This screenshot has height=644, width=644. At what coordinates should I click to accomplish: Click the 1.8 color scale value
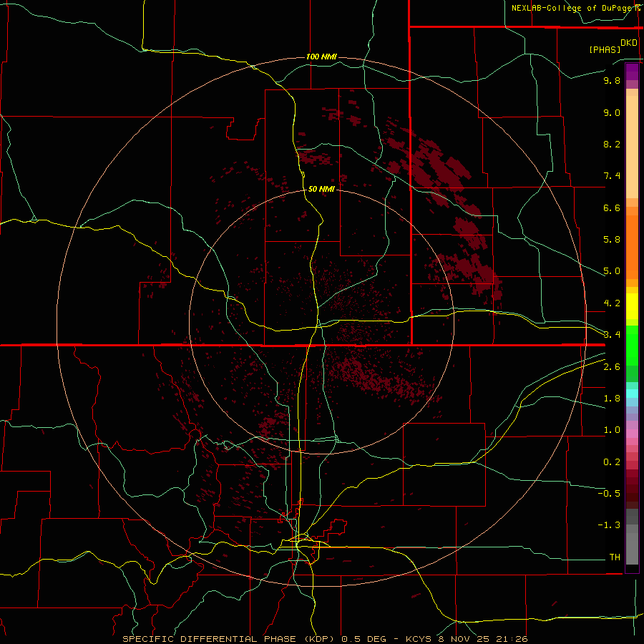612,399
